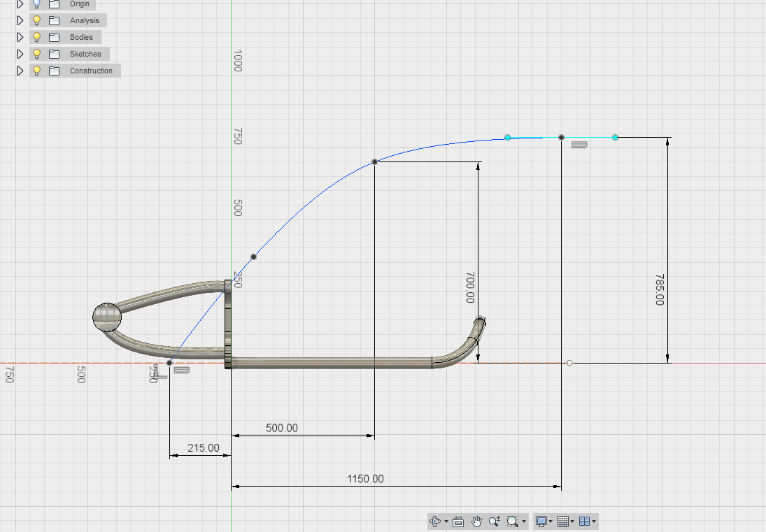
Task: Select the Bodies item in browser
Action: click(81, 37)
